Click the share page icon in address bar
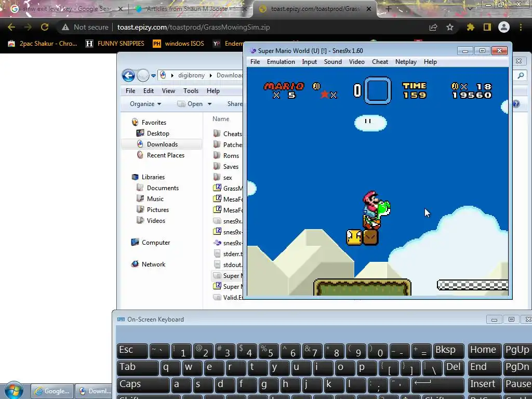 433,27
